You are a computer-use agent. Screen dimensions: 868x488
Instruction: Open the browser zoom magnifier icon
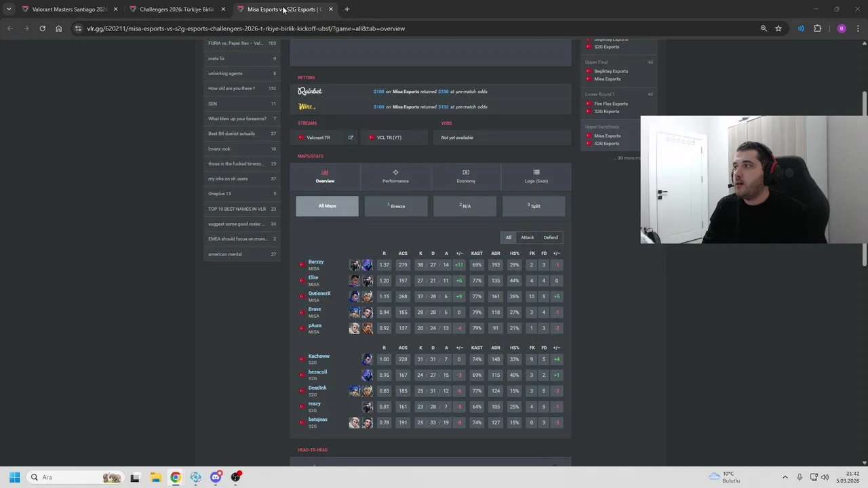[x=764, y=28]
